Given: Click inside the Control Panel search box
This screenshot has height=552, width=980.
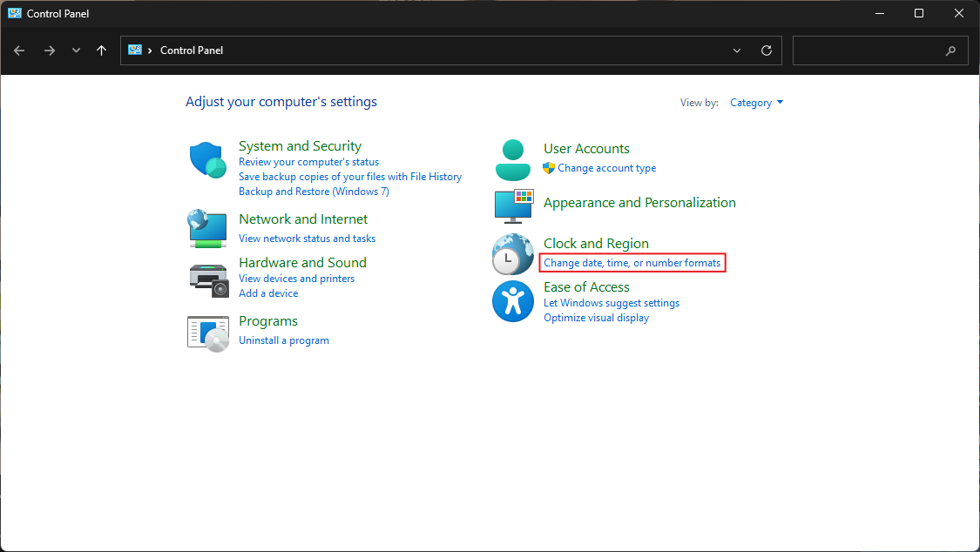Looking at the screenshot, I should coord(880,50).
